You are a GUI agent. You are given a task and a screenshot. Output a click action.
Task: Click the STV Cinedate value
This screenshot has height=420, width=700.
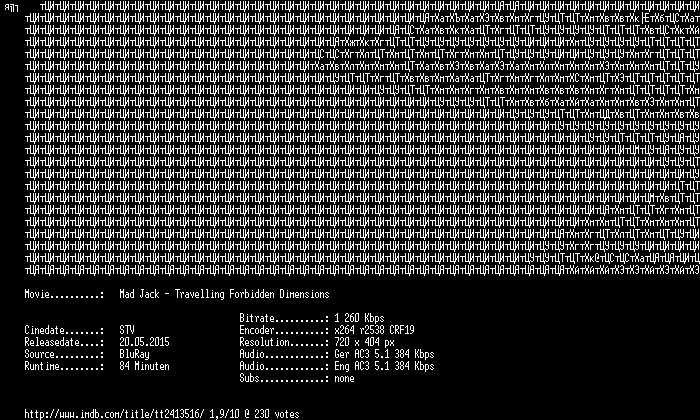127,330
